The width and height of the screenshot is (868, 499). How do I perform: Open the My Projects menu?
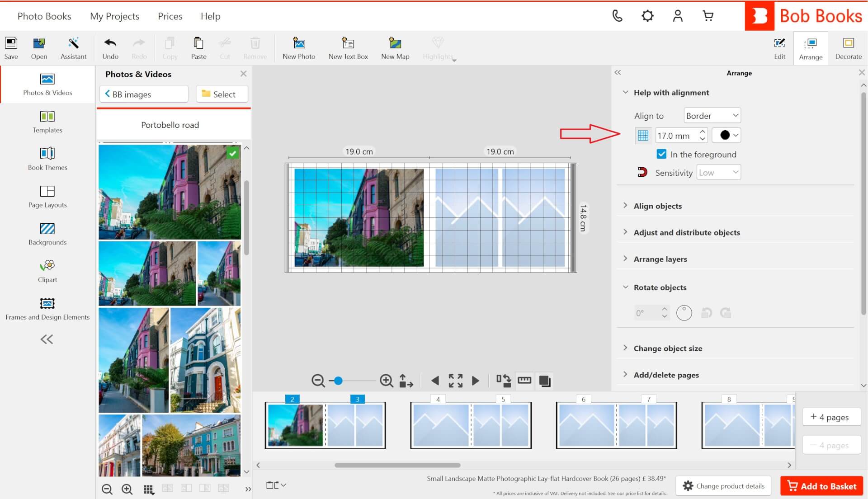coord(114,16)
